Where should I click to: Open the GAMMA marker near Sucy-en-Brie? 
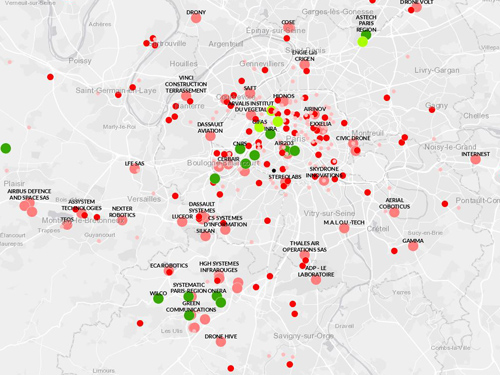point(413,246)
